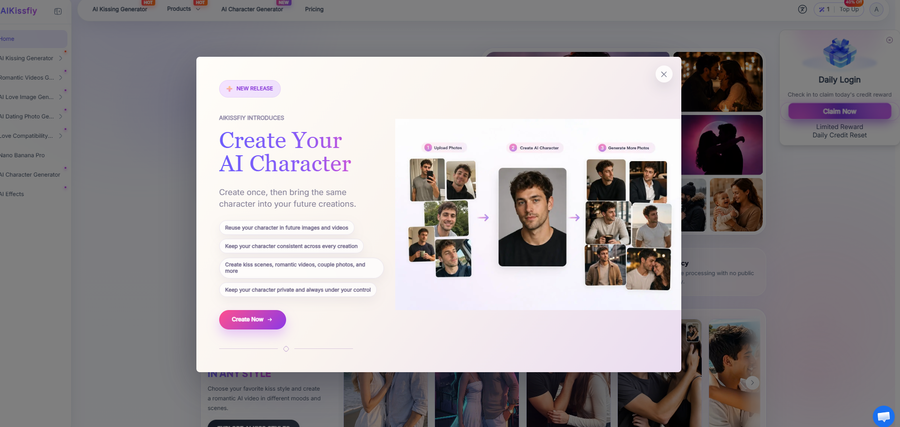Open AI Character Generator in top navigation
This screenshot has height=427, width=900.
252,9
